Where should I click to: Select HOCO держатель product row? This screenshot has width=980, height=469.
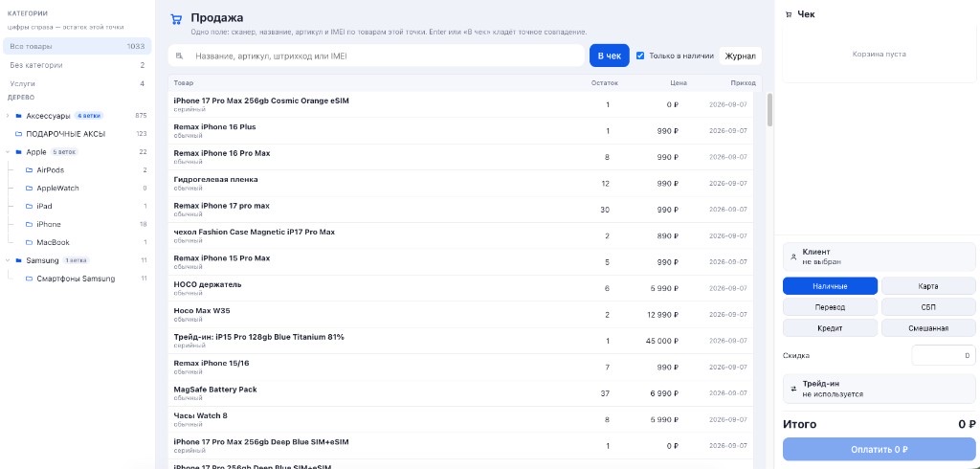click(460, 288)
